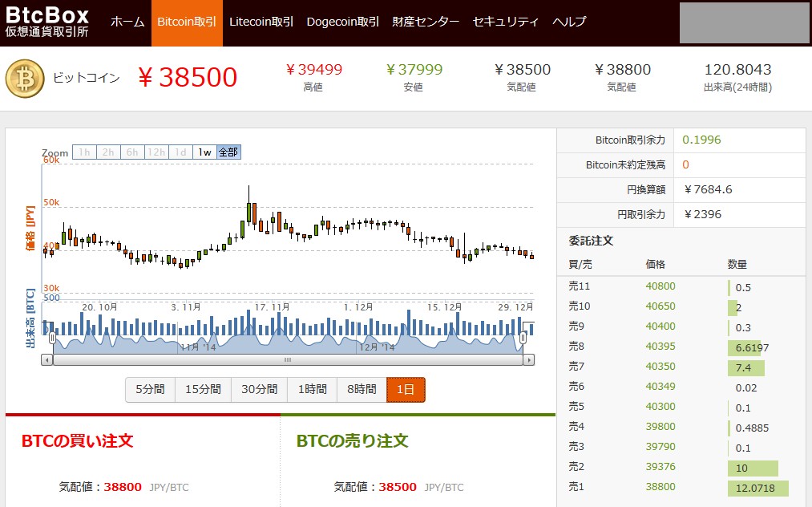Open the ヘルプ page

coord(569,22)
